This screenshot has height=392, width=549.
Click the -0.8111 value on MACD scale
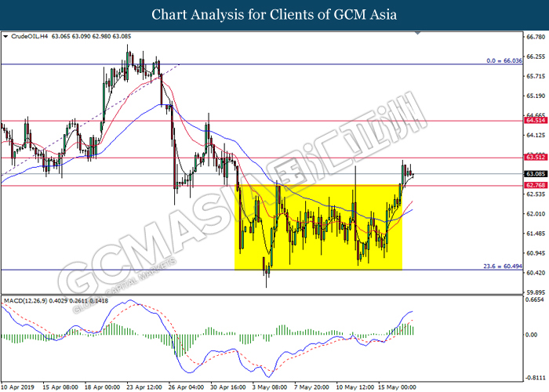point(535,378)
